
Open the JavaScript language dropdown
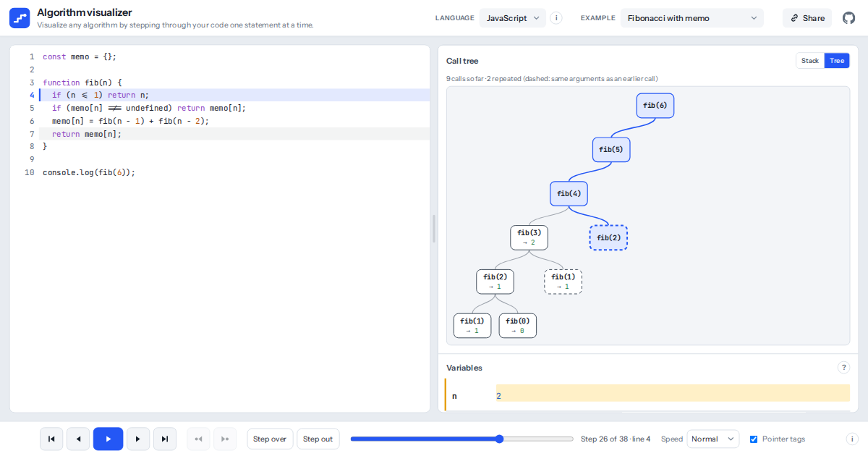click(x=513, y=18)
